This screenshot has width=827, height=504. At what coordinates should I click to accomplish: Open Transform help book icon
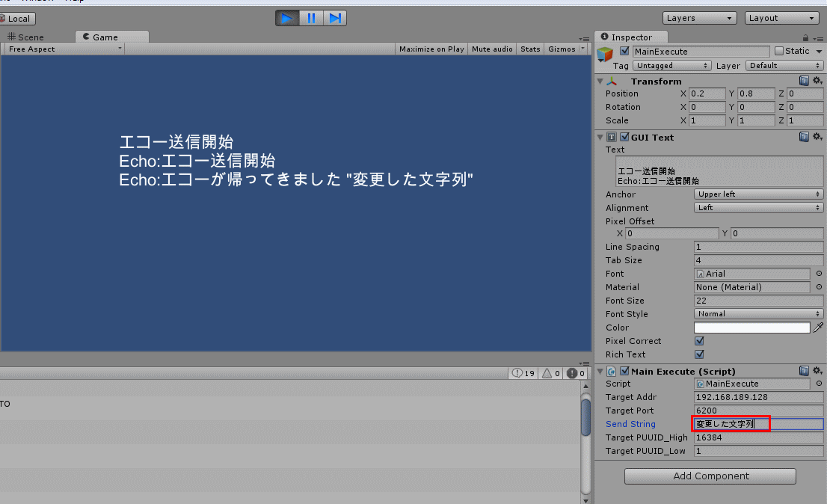tap(804, 81)
